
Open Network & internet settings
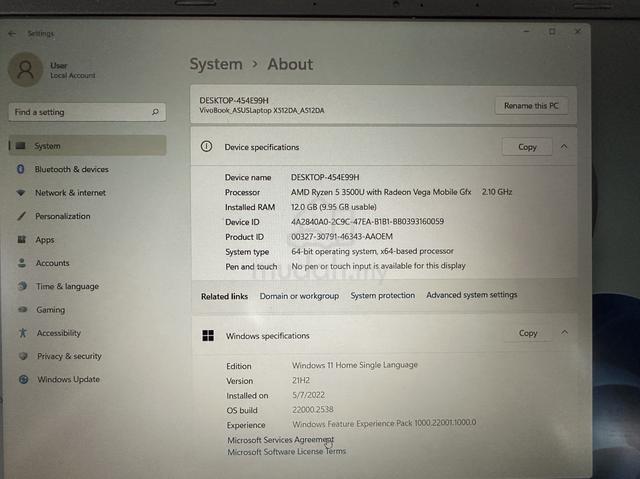point(70,193)
